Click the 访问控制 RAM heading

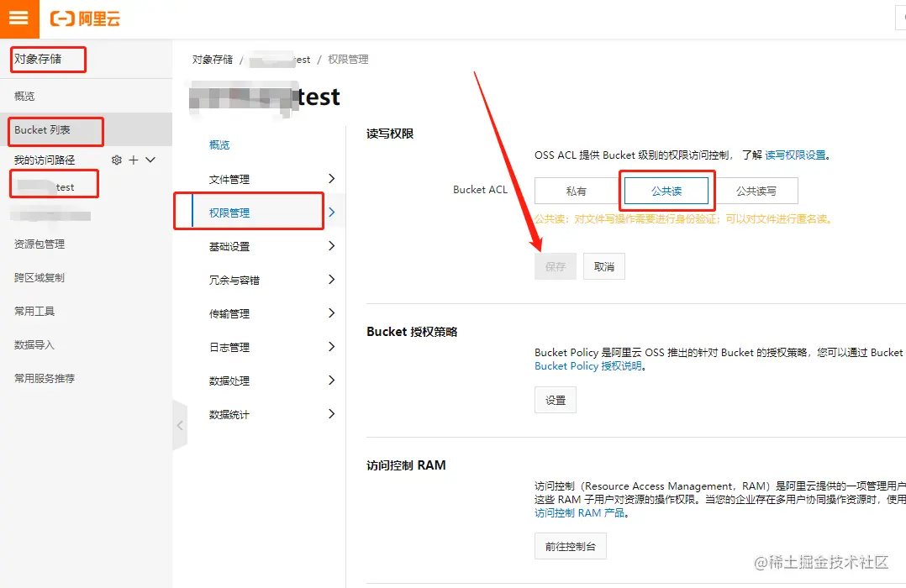point(406,465)
